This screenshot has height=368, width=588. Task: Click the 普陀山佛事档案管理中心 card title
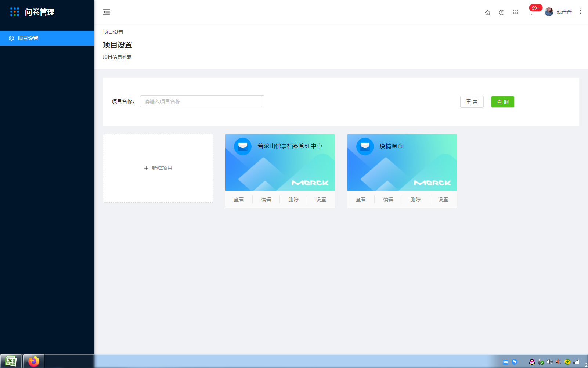coord(290,146)
